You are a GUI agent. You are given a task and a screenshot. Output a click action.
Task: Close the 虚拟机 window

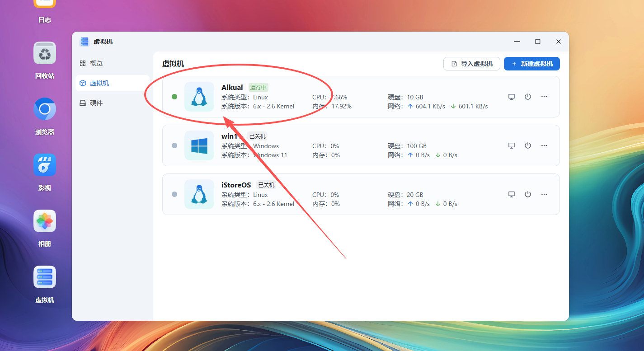tap(559, 42)
